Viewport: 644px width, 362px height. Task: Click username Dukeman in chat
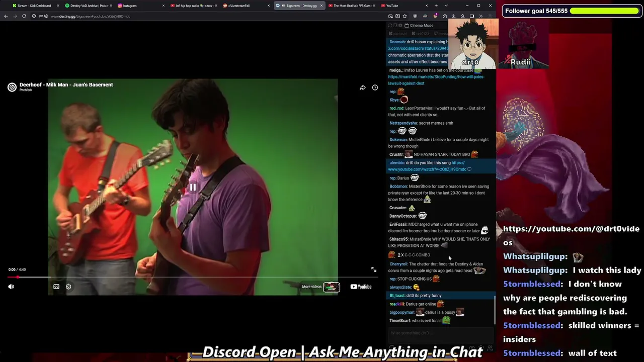pos(398,140)
